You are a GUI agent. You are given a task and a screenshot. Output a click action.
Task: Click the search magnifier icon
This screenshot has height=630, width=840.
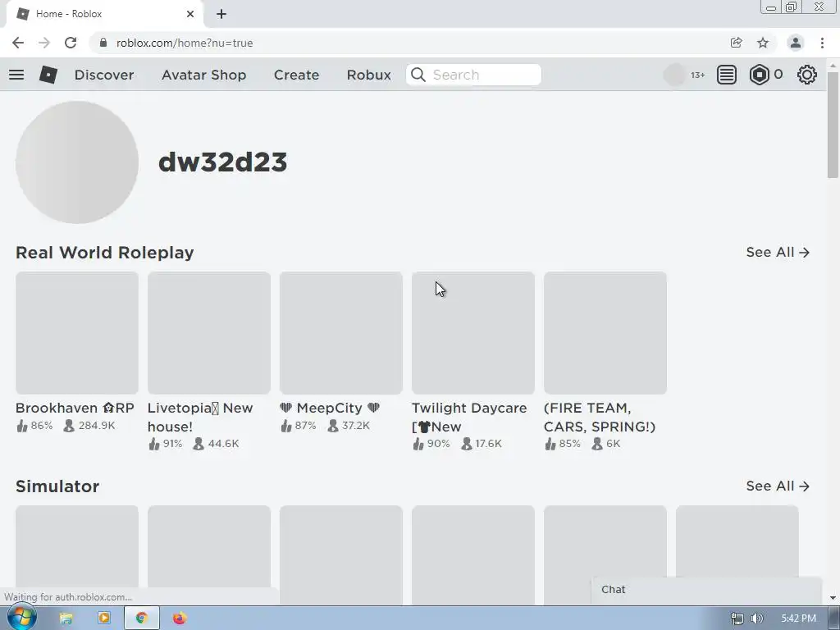click(x=418, y=75)
